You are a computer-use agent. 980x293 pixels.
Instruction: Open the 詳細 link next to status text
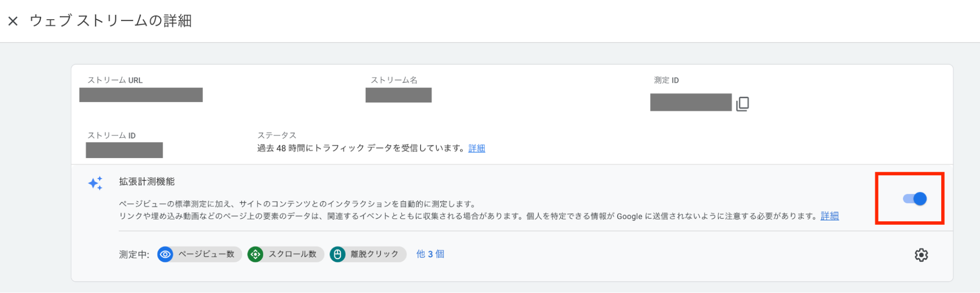click(477, 148)
